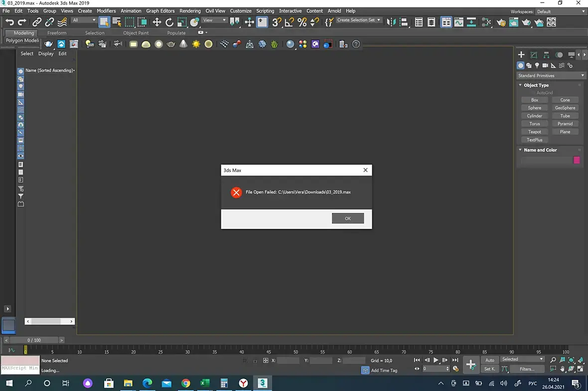Switch to the Freeform ribbon tab
The image size is (588, 391).
57,33
